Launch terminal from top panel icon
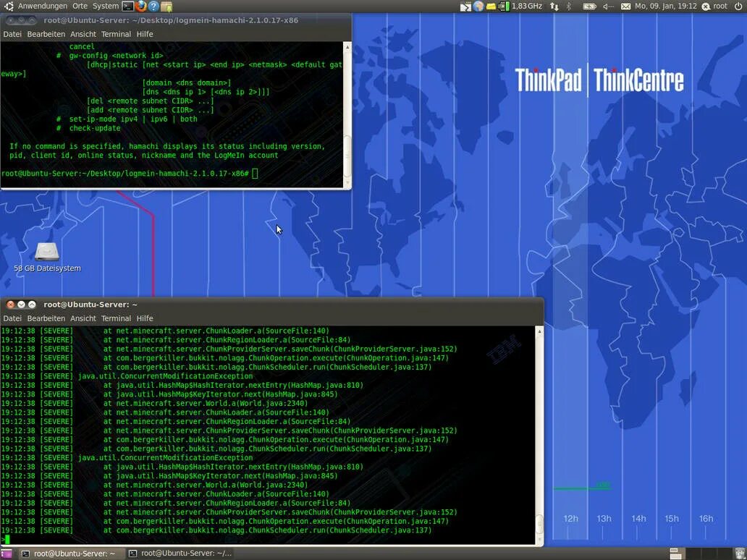Viewport: 747px width, 560px height. click(x=127, y=7)
